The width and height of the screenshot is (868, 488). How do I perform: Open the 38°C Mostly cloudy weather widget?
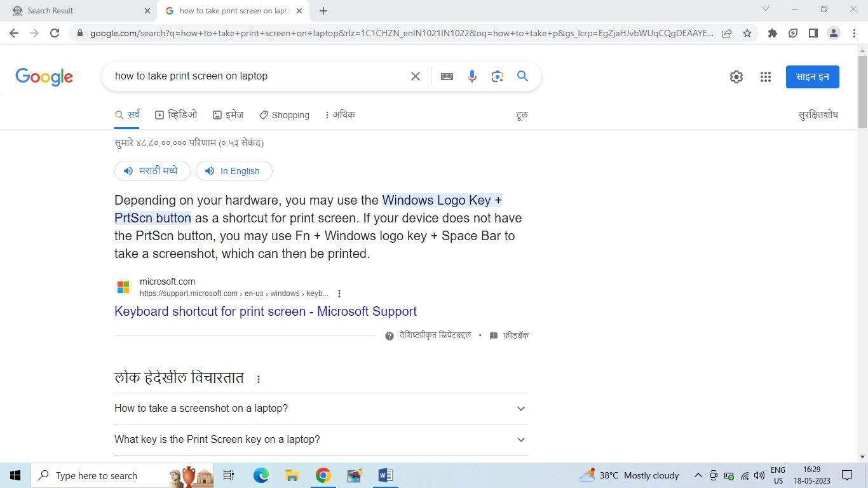click(629, 475)
